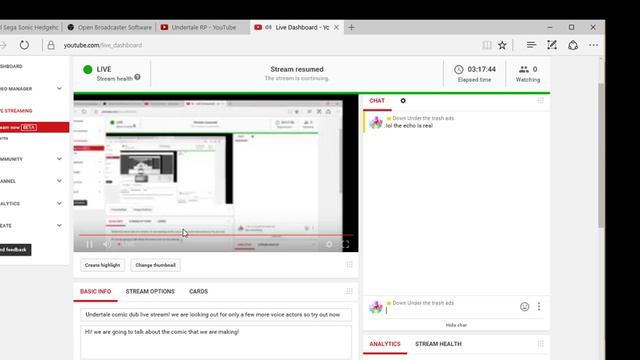Select the STREAM HEALTH tab
Screen dimensions: 640x360
(438, 344)
